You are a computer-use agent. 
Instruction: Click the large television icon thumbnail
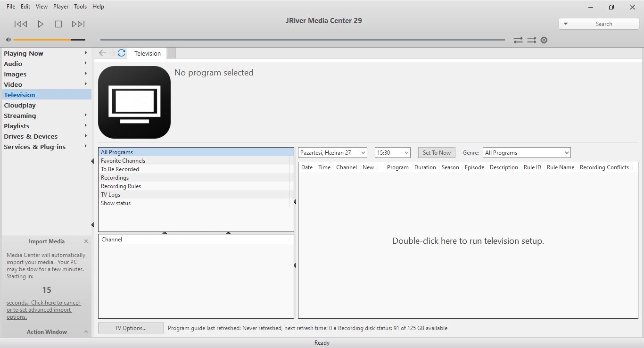(134, 102)
